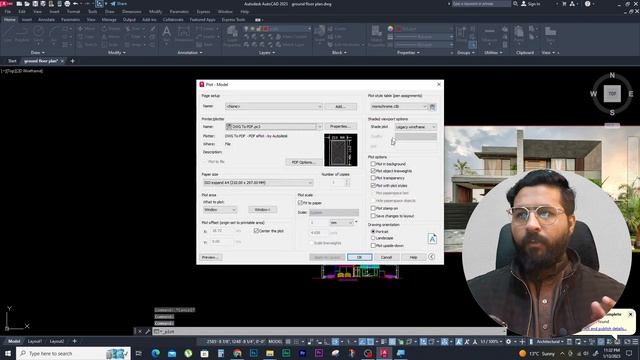Image resolution: width=640 pixels, height=360 pixels.
Task: Open the plot scale units dropdown
Action: [x=341, y=222]
